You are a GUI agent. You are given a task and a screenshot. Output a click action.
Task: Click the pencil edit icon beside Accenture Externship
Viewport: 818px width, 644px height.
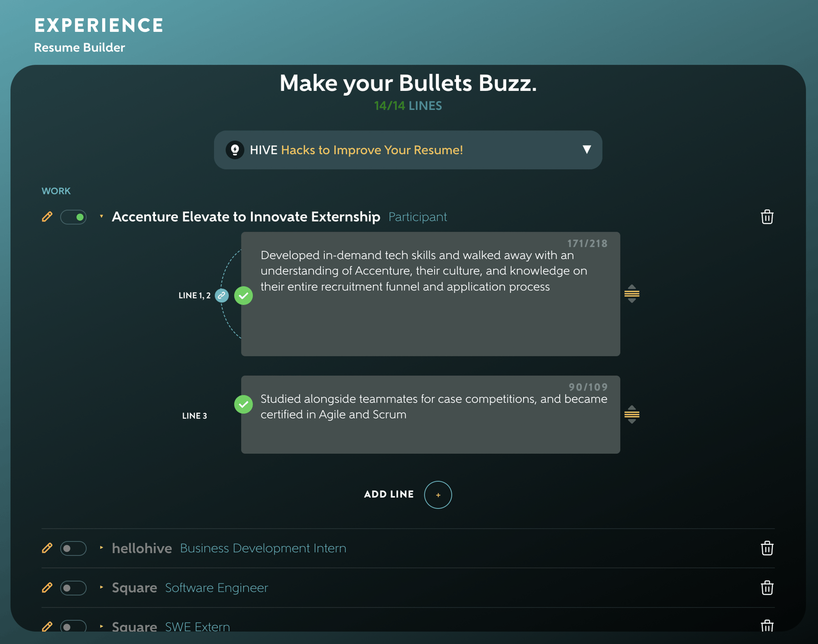47,216
